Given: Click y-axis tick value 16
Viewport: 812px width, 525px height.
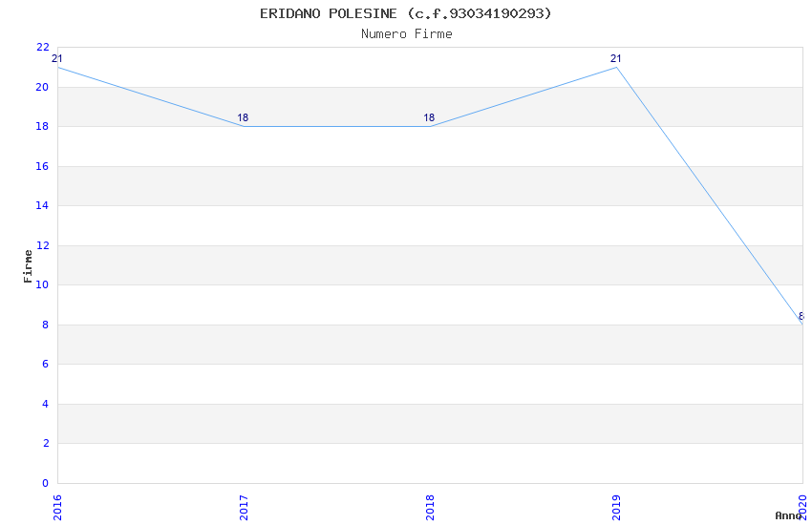Looking at the screenshot, I should (x=42, y=166).
